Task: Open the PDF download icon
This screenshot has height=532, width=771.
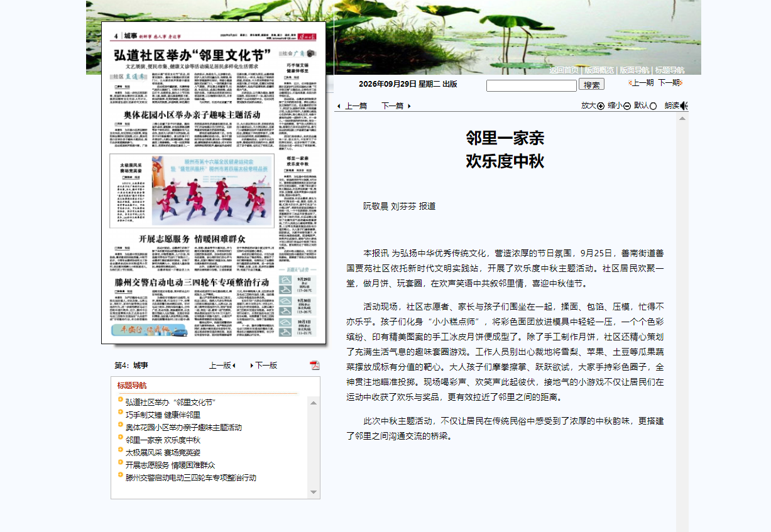Action: tap(315, 366)
